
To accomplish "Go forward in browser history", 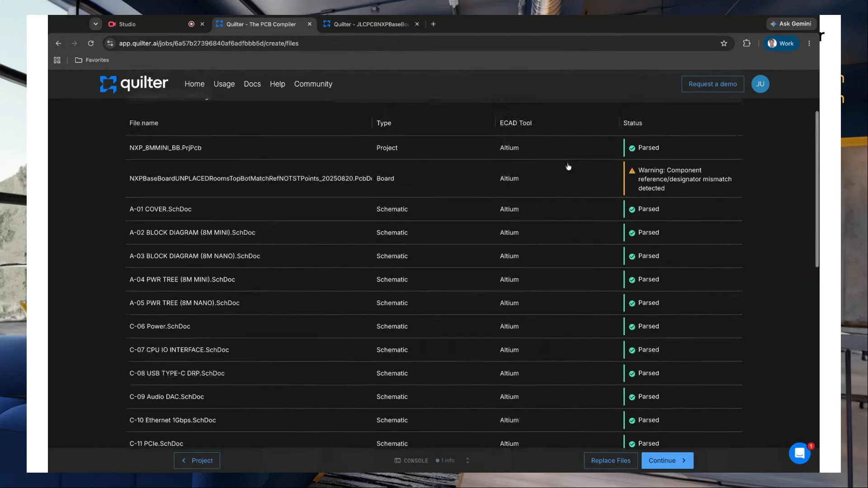I will 75,43.
